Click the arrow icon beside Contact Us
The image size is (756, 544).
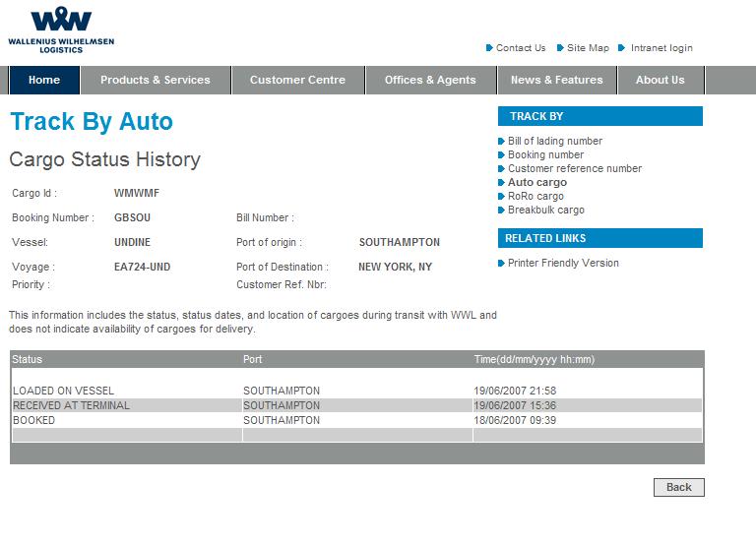489,47
